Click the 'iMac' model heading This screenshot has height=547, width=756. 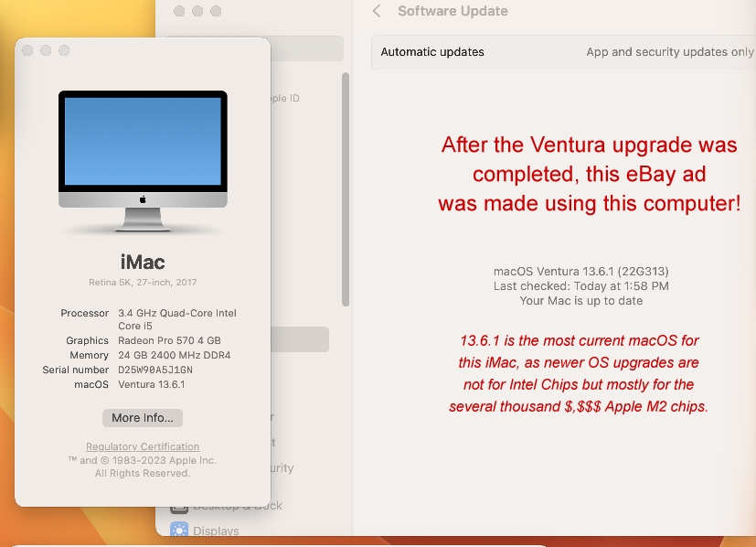pyautogui.click(x=143, y=262)
